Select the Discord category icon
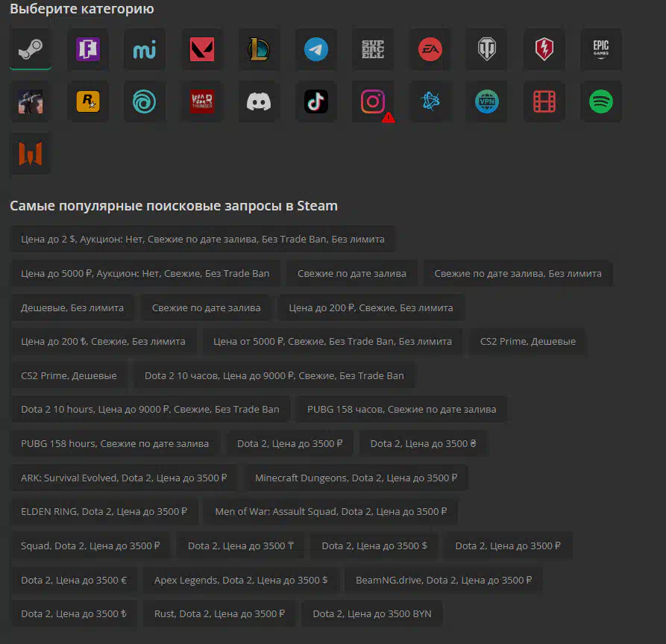The width and height of the screenshot is (666, 644). pyautogui.click(x=259, y=101)
